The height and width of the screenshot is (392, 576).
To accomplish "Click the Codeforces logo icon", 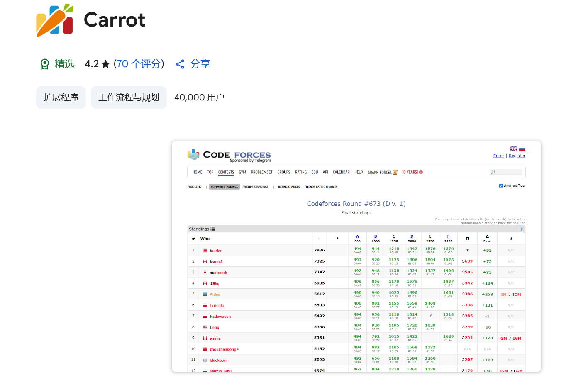I will coord(193,154).
